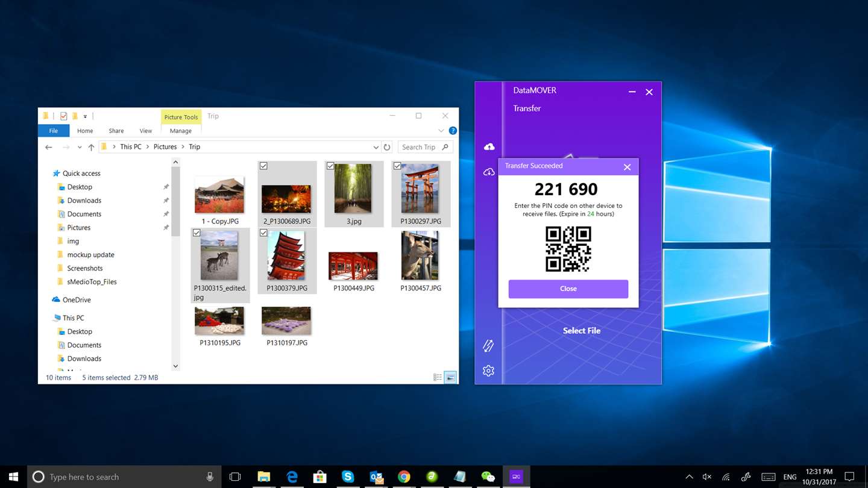Open the File tab in Explorer ribbon
The height and width of the screenshot is (488, 868).
click(x=54, y=131)
